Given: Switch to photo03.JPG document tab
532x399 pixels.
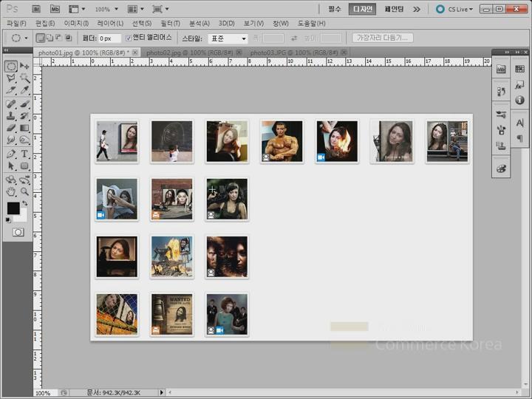Looking at the screenshot, I should pyautogui.click(x=294, y=52).
